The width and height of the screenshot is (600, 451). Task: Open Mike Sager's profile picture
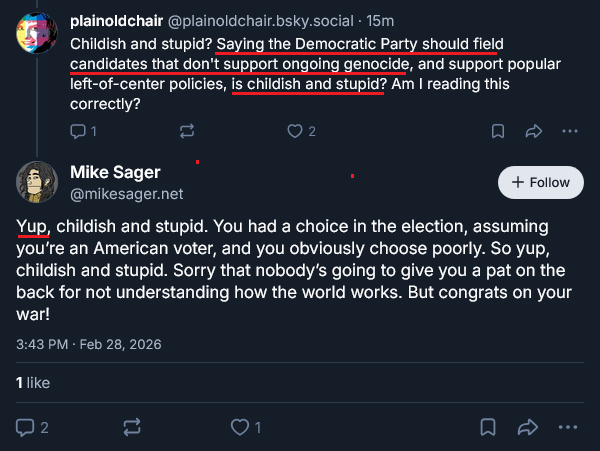click(37, 182)
